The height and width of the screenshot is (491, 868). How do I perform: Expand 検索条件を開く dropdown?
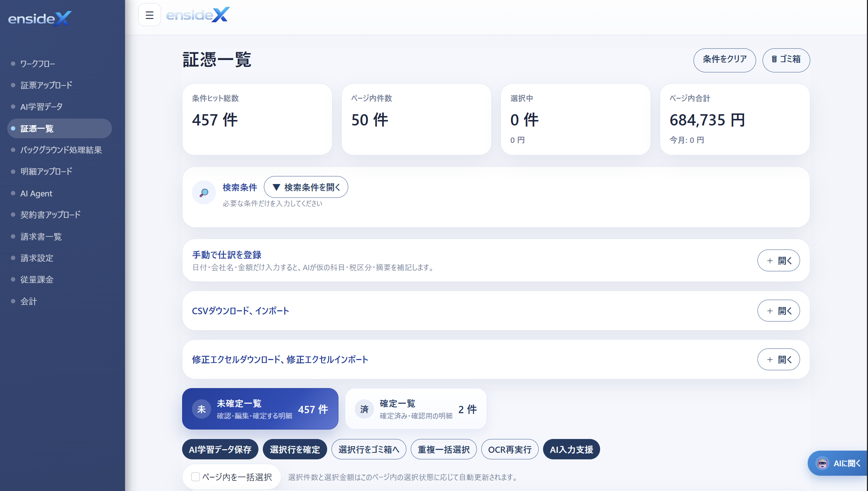[x=306, y=187]
